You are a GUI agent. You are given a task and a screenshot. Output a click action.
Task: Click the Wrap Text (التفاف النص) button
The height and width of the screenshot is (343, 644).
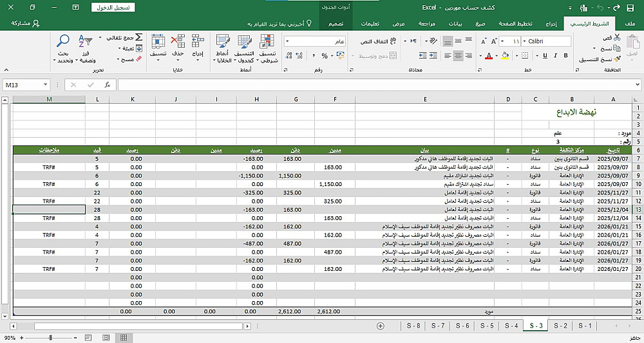pos(378,41)
